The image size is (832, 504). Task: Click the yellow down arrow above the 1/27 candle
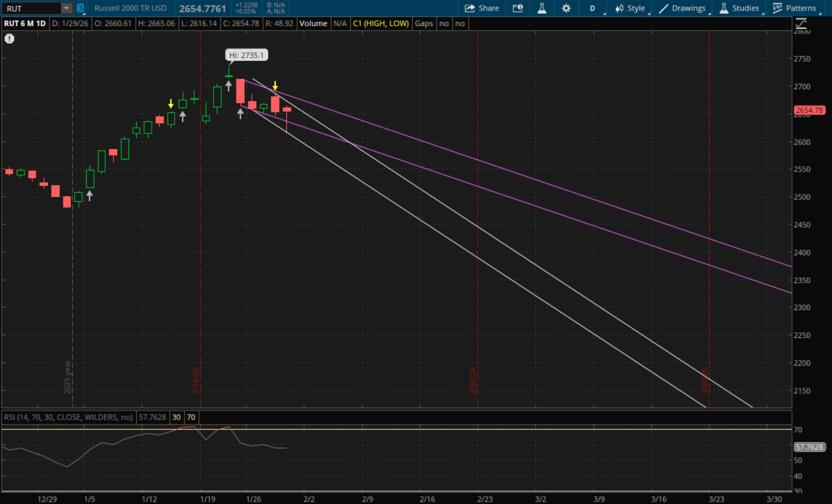(275, 86)
